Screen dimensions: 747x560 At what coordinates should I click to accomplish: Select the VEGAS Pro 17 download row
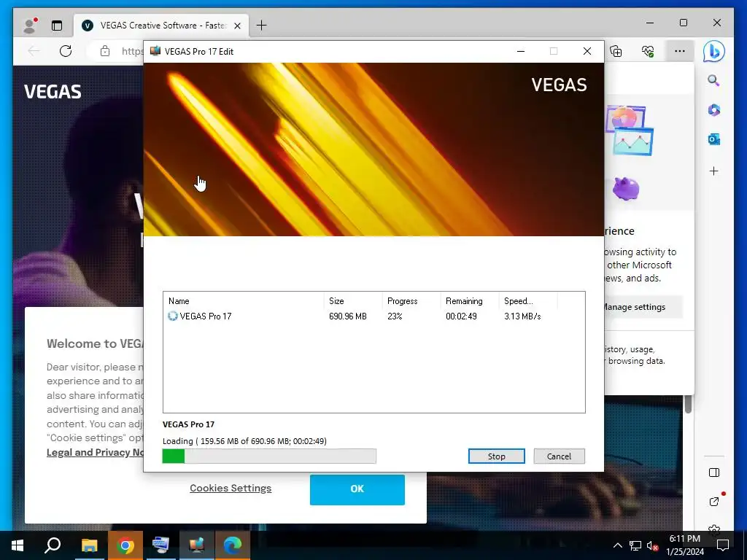(x=373, y=316)
